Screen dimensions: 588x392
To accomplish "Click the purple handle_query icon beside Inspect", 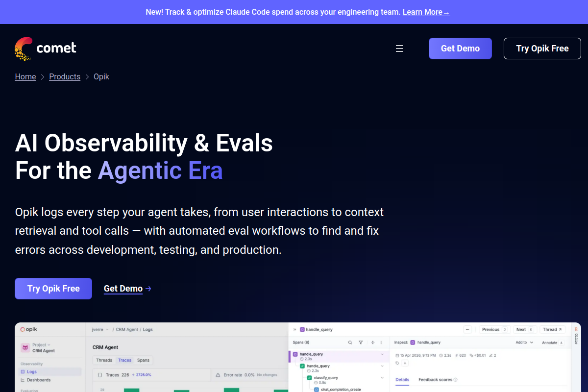I will 413,343.
